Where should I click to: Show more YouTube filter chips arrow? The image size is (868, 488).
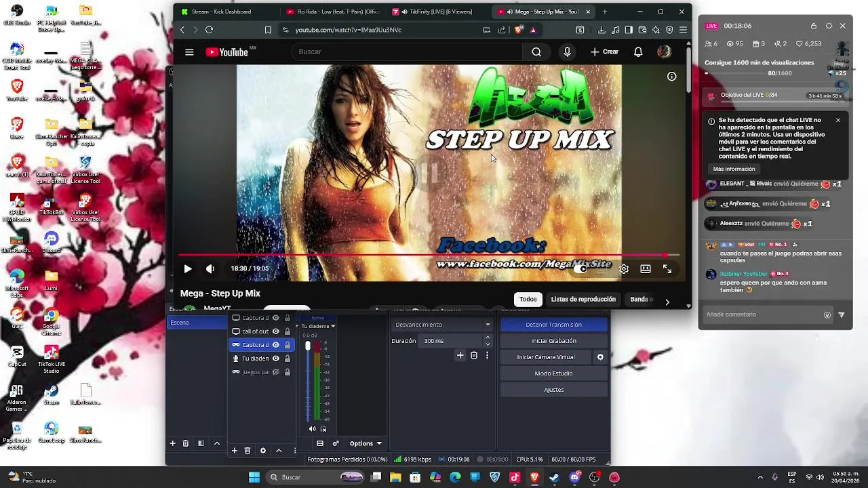tap(667, 302)
